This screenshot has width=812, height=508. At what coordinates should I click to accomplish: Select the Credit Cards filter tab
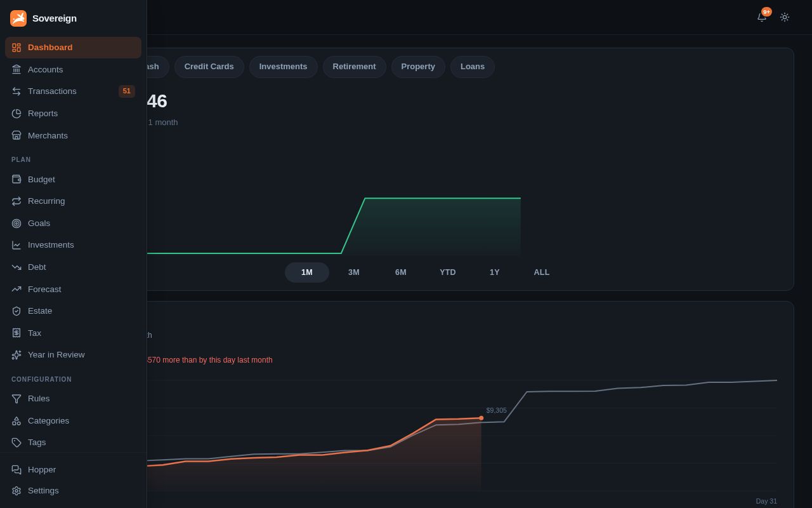209,67
